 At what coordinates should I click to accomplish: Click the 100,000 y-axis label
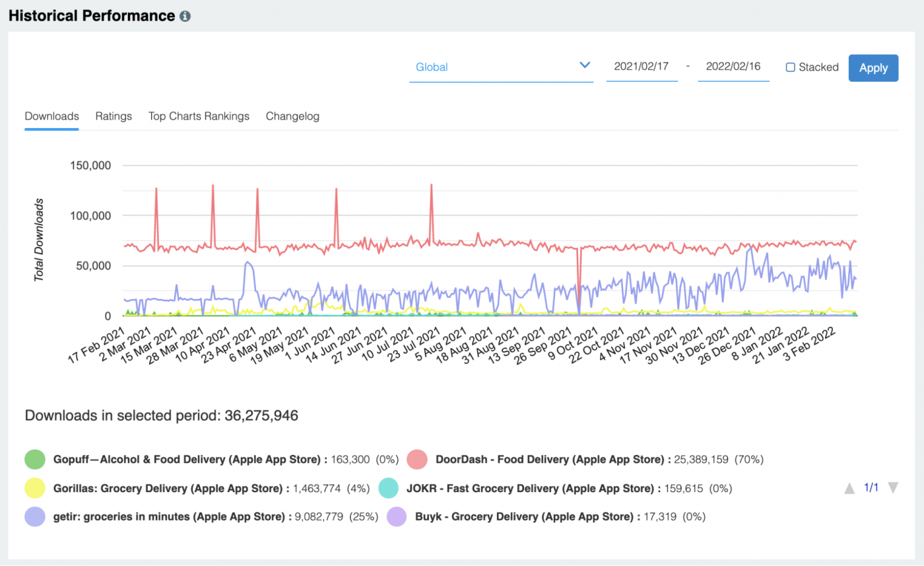[x=90, y=215]
